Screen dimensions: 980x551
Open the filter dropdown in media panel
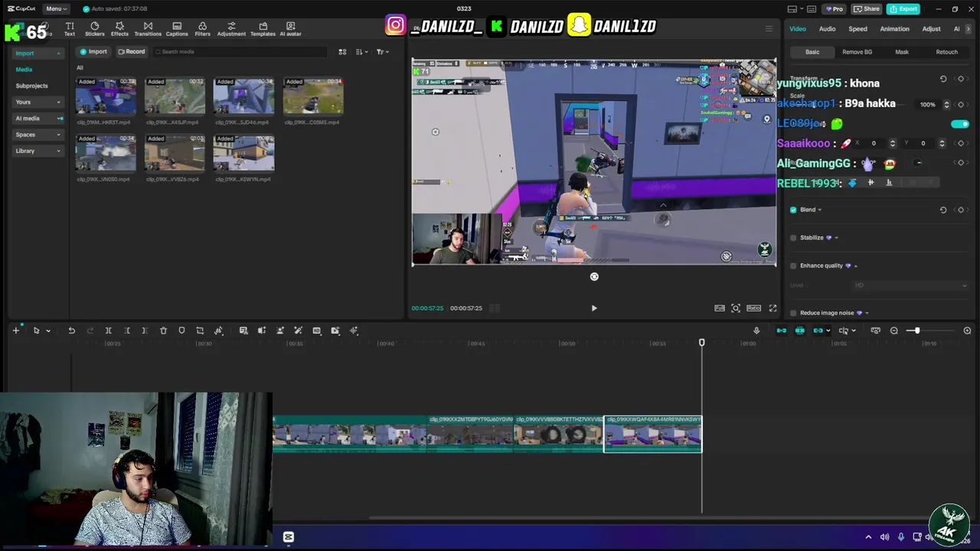click(x=383, y=52)
